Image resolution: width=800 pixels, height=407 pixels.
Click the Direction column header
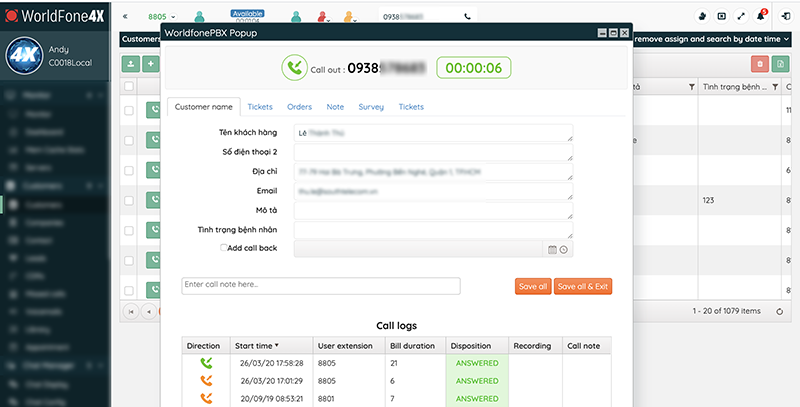pos(206,345)
